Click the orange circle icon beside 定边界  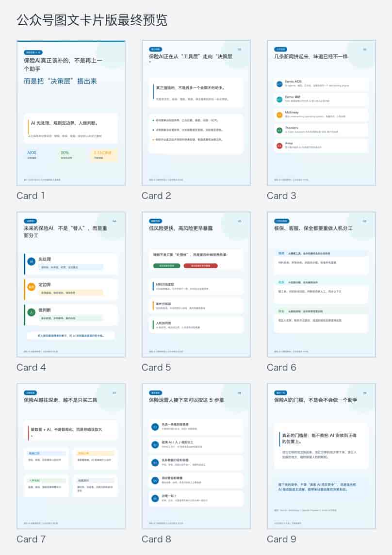coord(32,287)
